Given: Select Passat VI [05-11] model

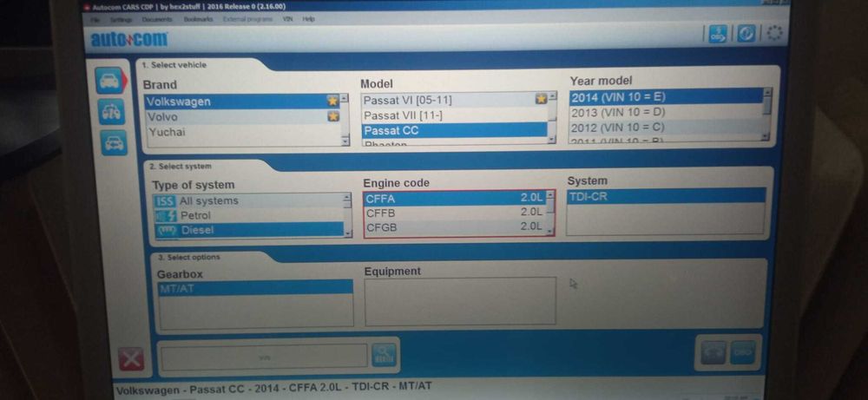Looking at the screenshot, I should point(454,100).
